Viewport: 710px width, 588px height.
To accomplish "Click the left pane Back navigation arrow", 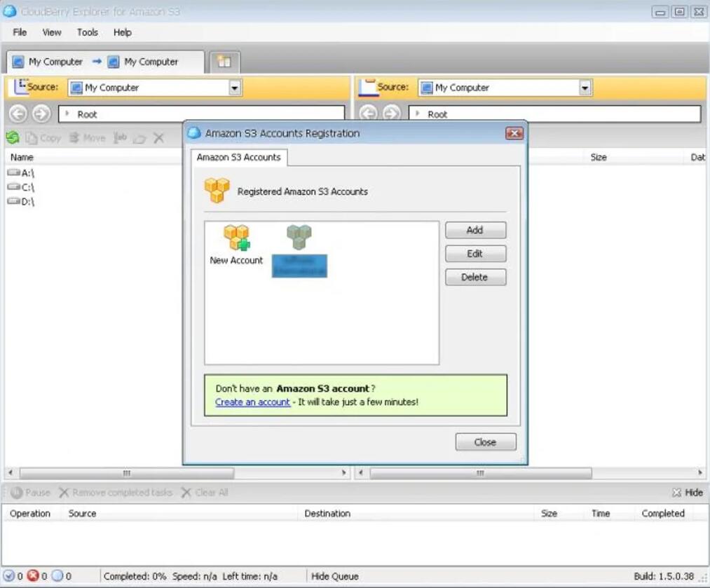I will 18,114.
